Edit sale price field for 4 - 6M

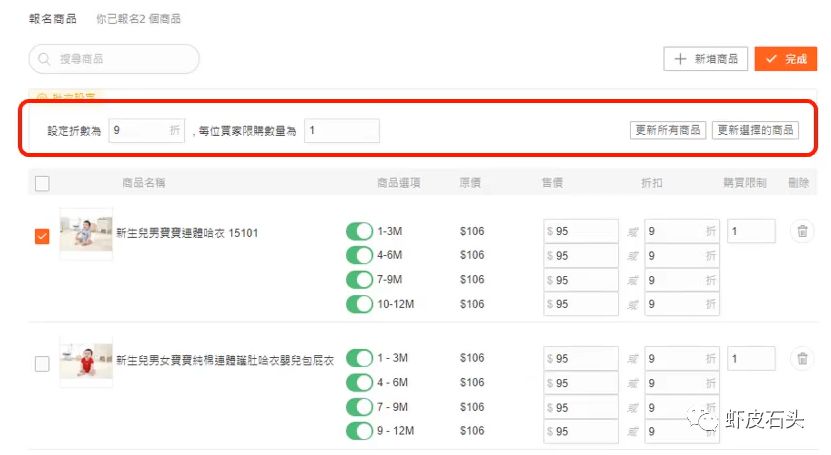tap(581, 383)
